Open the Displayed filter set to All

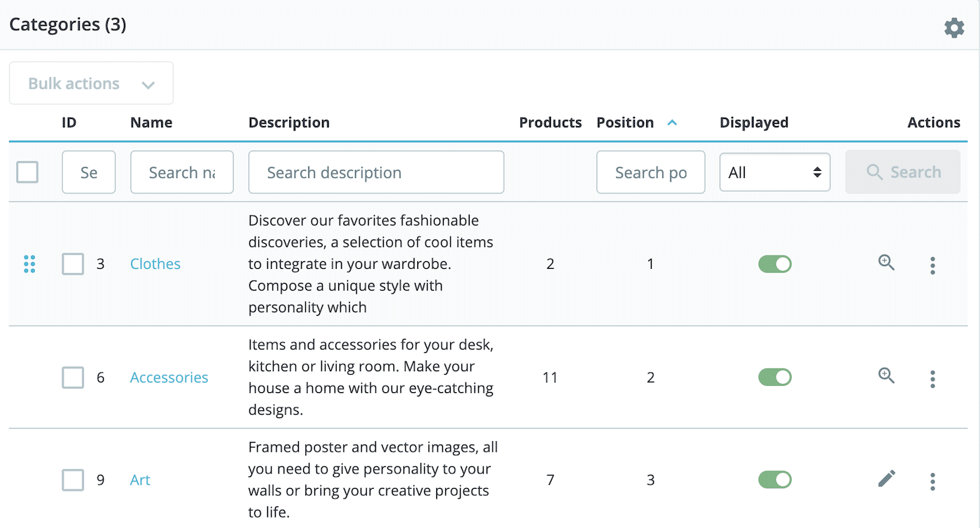[774, 172]
